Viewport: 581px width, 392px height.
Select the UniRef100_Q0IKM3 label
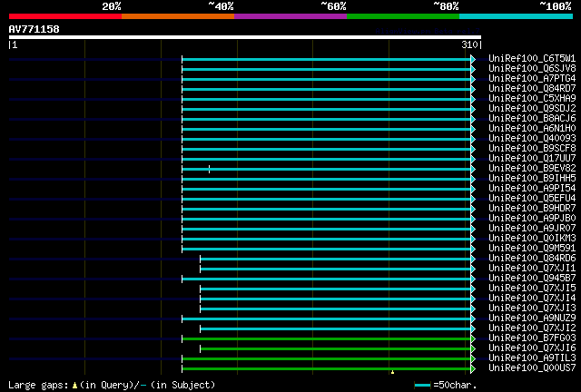[x=532, y=239]
